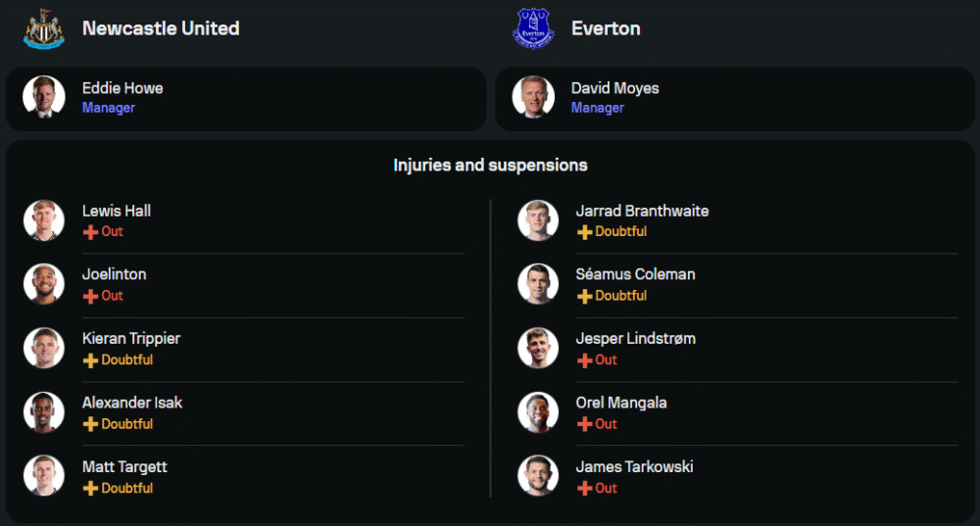Click the Newcastle United club crest

44,28
